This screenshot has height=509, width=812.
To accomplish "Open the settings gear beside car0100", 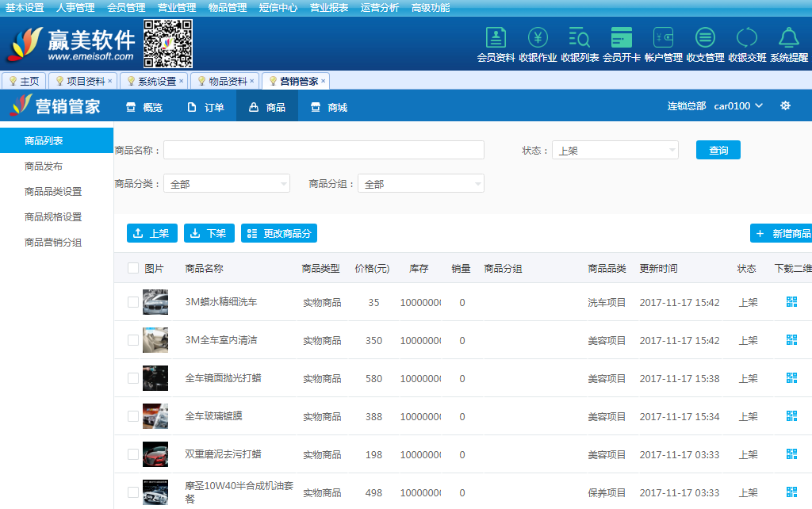I will coord(785,106).
